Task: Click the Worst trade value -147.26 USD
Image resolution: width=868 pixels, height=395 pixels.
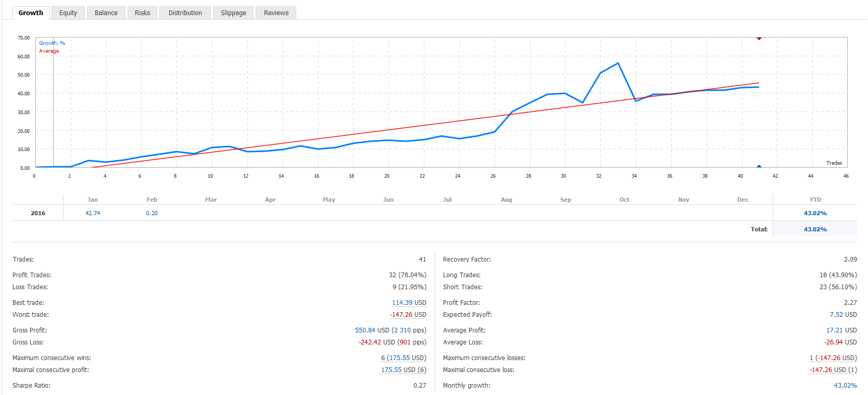Action: coord(408,315)
